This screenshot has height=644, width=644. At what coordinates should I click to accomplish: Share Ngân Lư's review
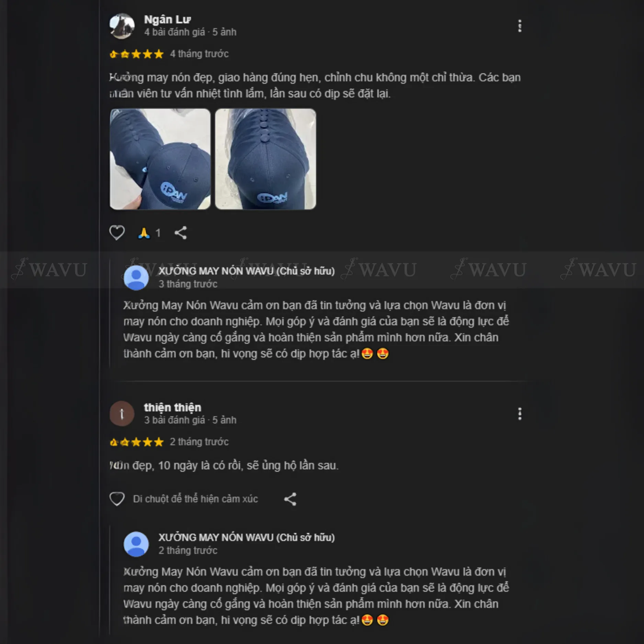click(x=181, y=233)
